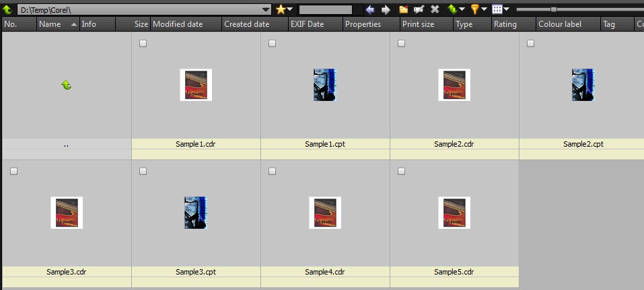Click the Sample1.cpt file name label
The image size is (644, 290).
(325, 144)
